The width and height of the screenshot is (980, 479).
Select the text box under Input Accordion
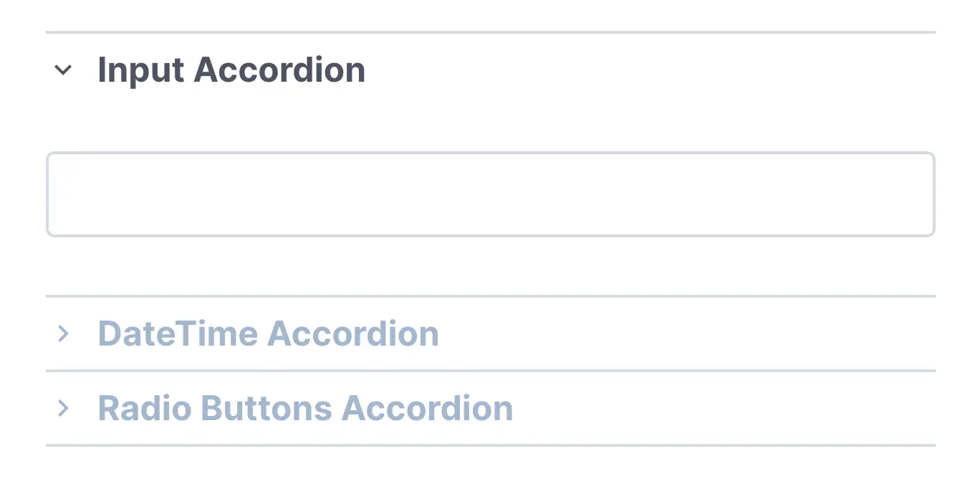tap(490, 194)
